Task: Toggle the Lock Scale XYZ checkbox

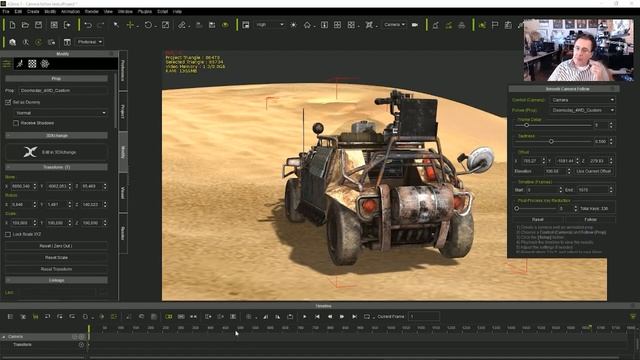Action: point(8,234)
